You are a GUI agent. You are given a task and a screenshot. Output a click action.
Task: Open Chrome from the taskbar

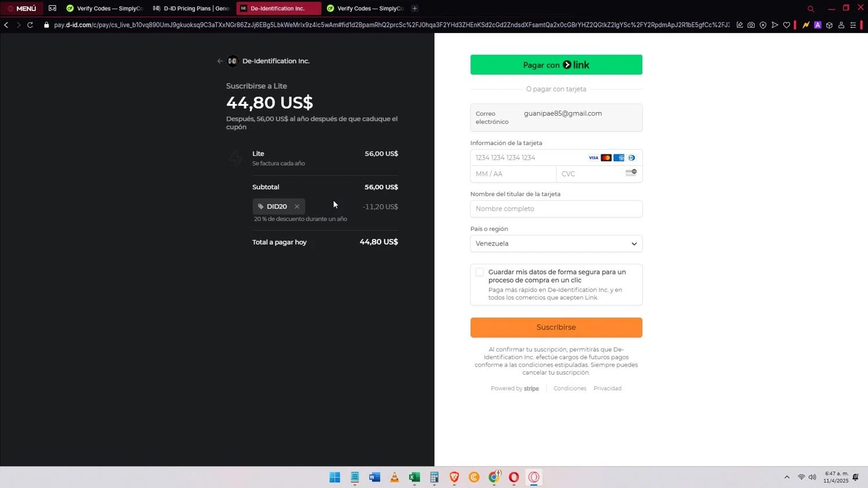pyautogui.click(x=494, y=477)
